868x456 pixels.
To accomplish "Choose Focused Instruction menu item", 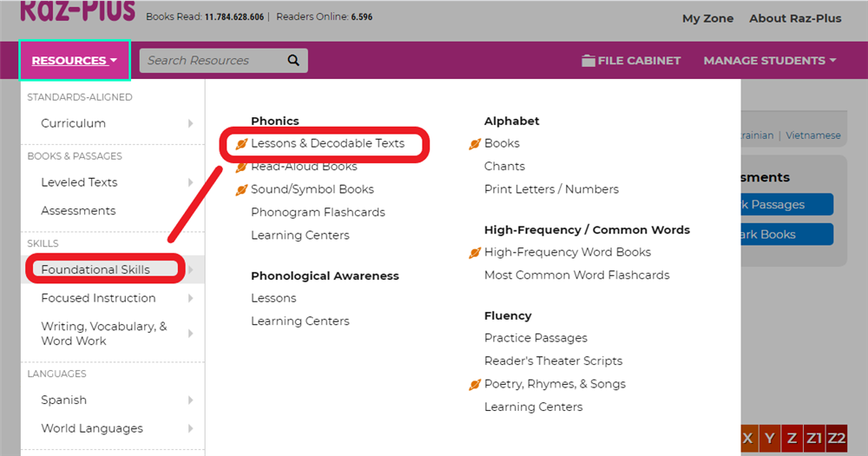I will (x=98, y=298).
